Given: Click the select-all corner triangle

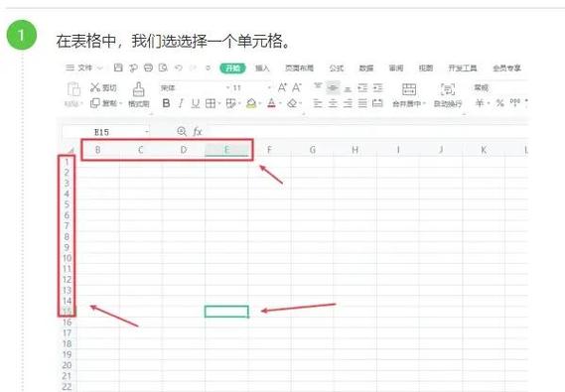Looking at the screenshot, I should (71, 150).
